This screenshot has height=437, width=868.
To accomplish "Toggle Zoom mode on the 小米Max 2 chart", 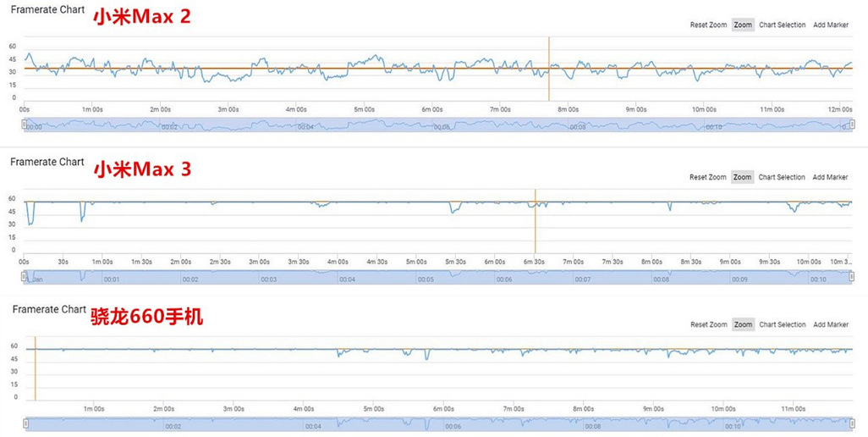I will coord(743,25).
